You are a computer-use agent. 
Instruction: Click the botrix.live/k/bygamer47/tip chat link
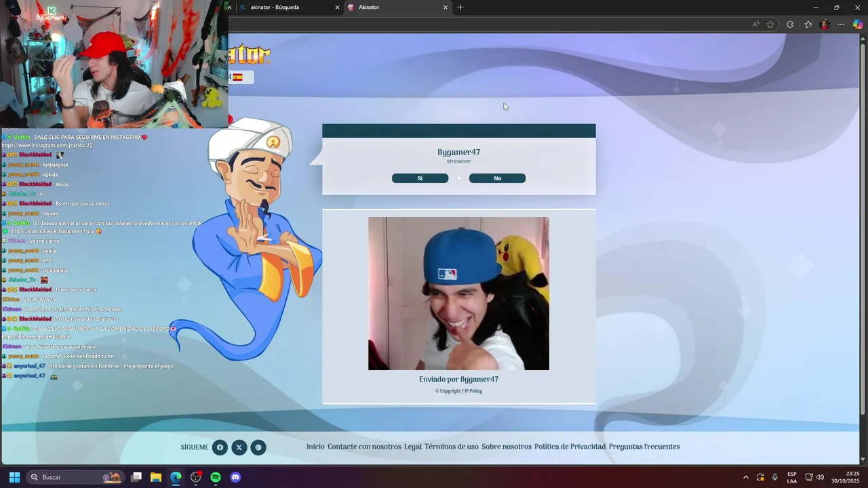(x=52, y=232)
